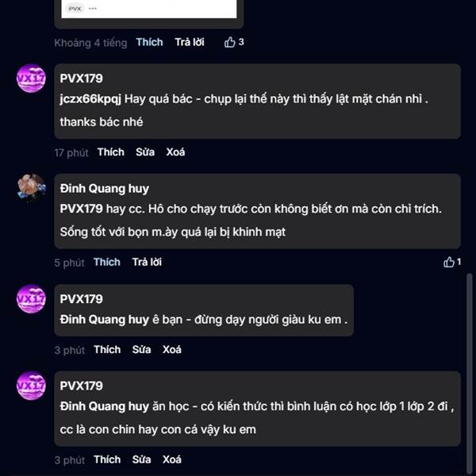Click PVX179 avatar beside the 'ăn học' comment
The height and width of the screenshot is (476, 476).
(x=31, y=386)
